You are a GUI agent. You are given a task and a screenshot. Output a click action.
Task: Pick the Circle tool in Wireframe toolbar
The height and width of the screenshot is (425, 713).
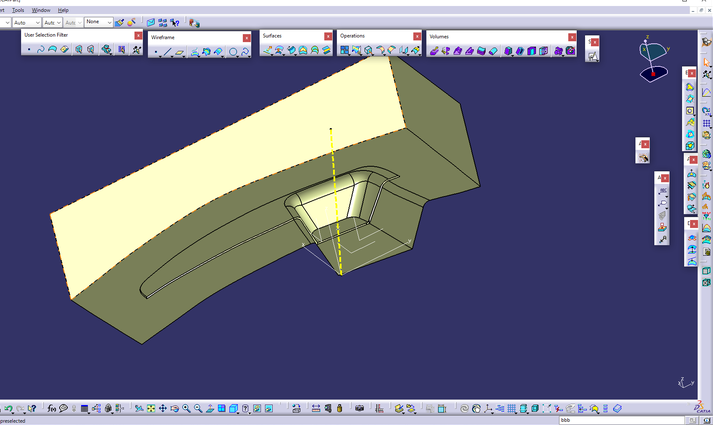[x=233, y=52]
